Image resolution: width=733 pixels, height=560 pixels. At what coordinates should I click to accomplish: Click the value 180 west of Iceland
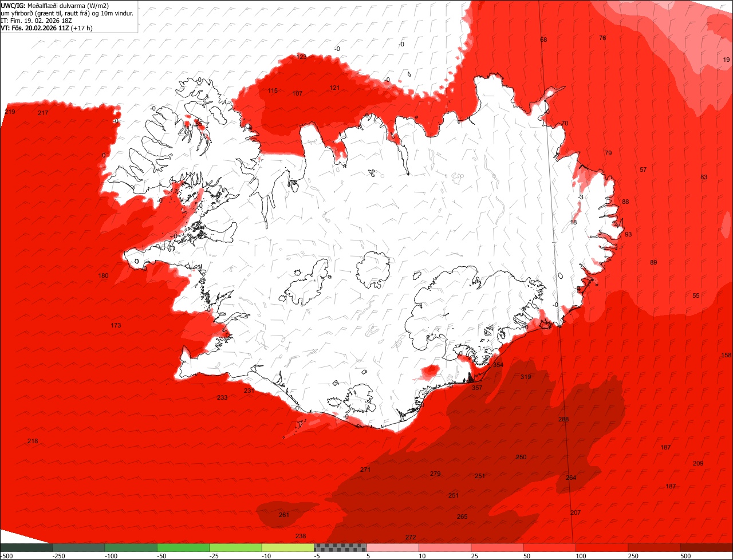(x=103, y=276)
